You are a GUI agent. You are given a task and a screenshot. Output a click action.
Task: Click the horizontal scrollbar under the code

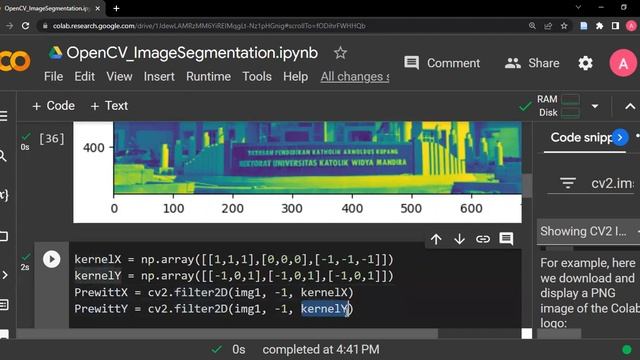coord(227,334)
